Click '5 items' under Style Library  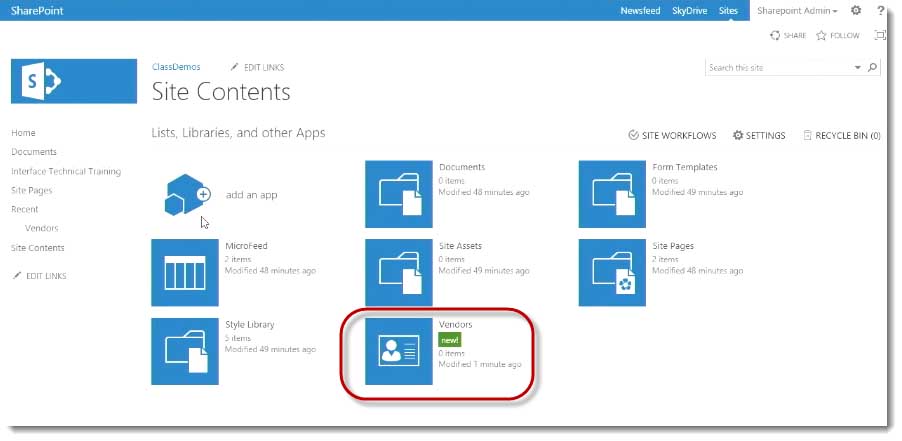tap(238, 338)
